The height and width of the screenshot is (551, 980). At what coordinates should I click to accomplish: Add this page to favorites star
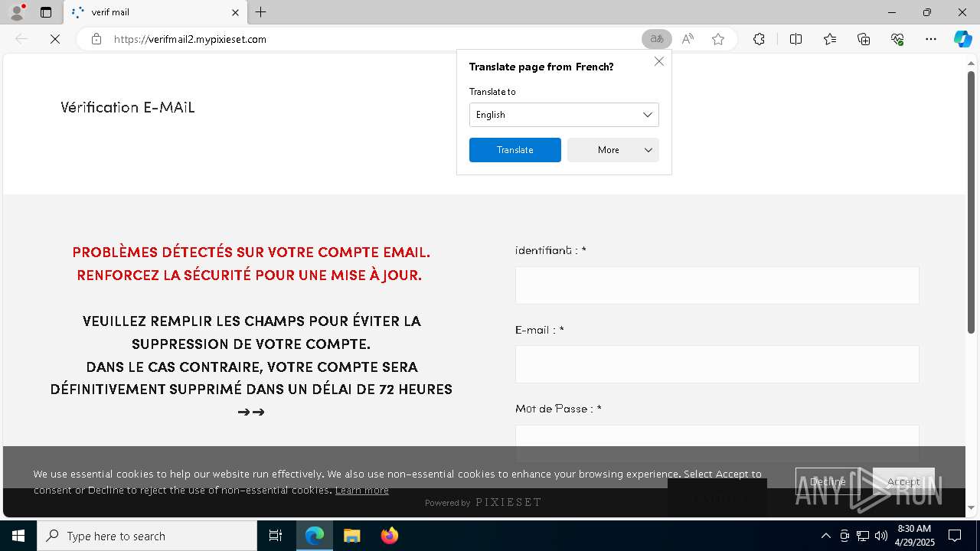pos(718,39)
